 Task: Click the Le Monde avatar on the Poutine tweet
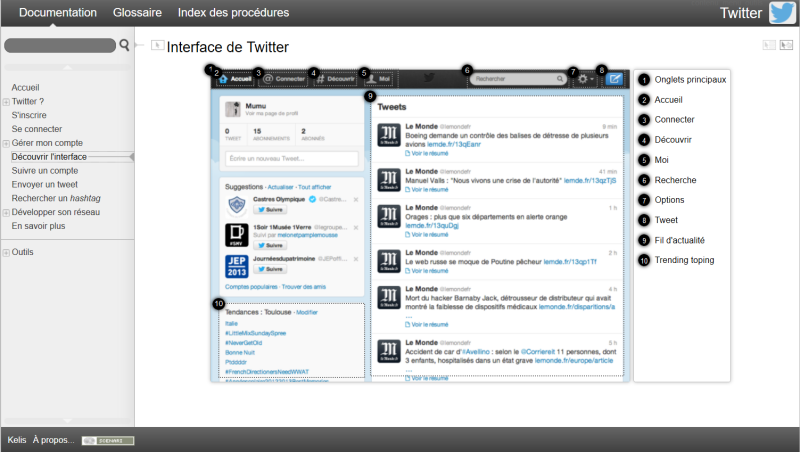coord(389,261)
